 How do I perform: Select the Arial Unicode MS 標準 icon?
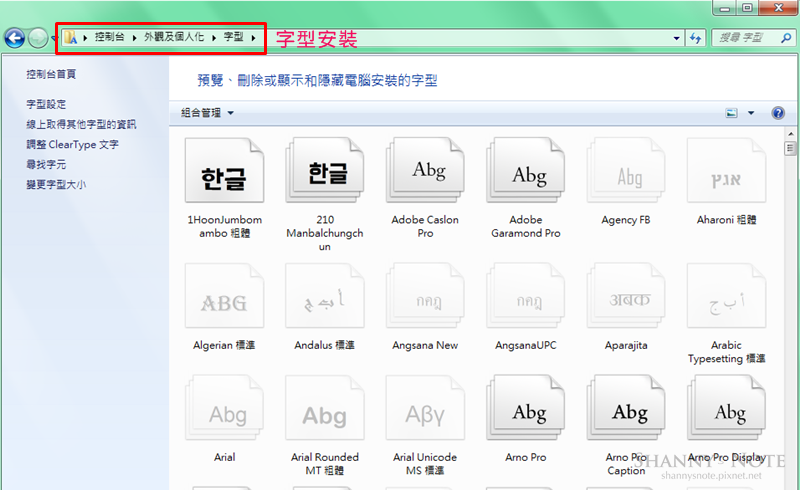[x=425, y=407]
